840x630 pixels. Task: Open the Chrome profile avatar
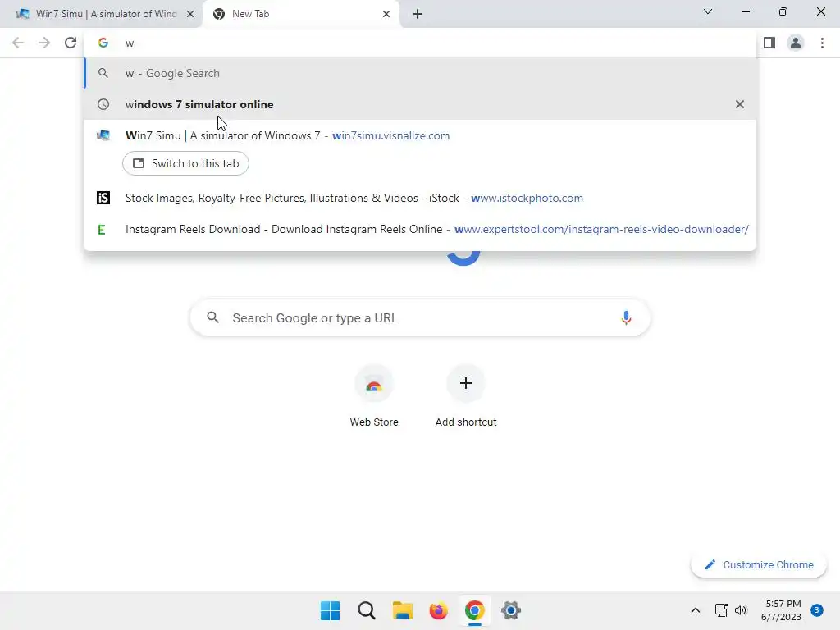(x=796, y=43)
